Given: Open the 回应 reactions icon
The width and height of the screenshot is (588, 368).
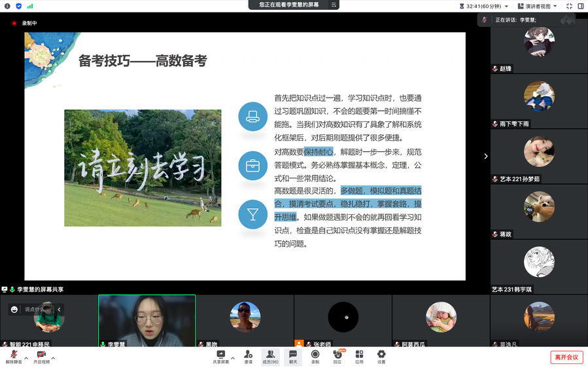Looking at the screenshot, I should coord(337,354).
